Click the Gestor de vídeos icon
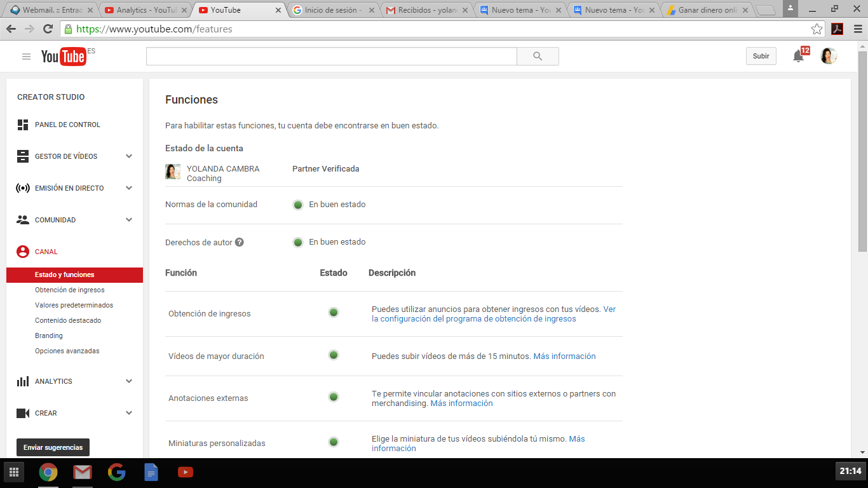 [23, 156]
